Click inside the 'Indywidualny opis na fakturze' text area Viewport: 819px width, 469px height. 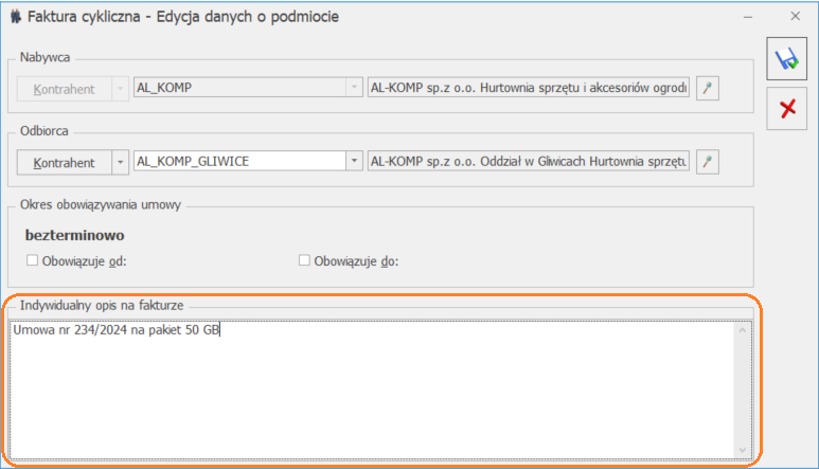pyautogui.click(x=370, y=390)
